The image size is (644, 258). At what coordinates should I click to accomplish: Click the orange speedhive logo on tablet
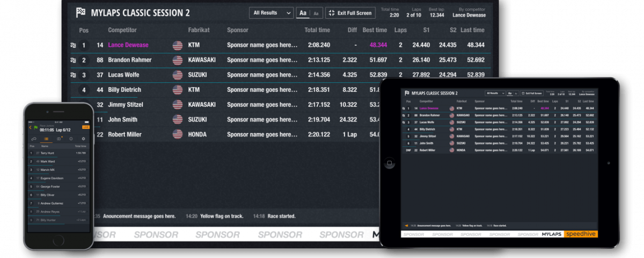(x=581, y=234)
